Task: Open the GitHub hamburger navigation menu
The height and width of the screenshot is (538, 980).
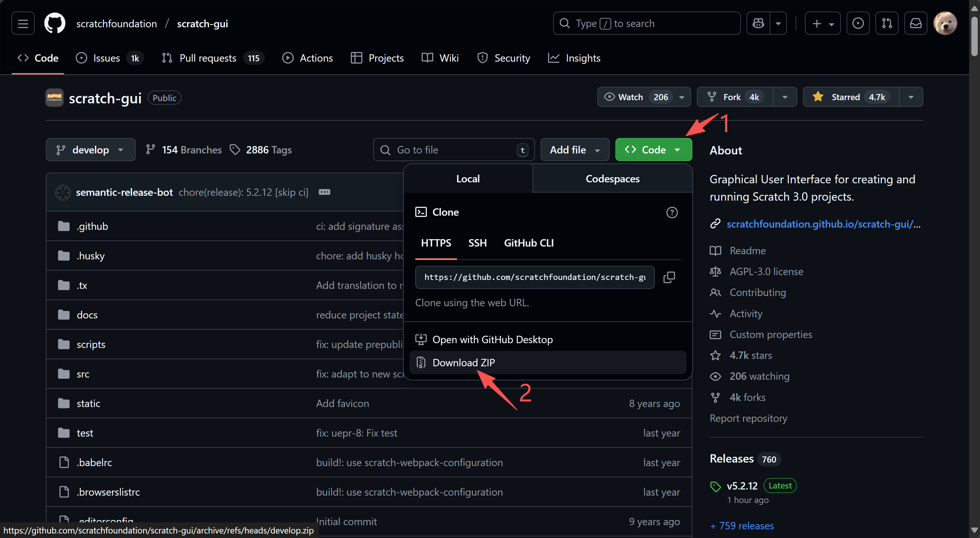Action: (23, 24)
